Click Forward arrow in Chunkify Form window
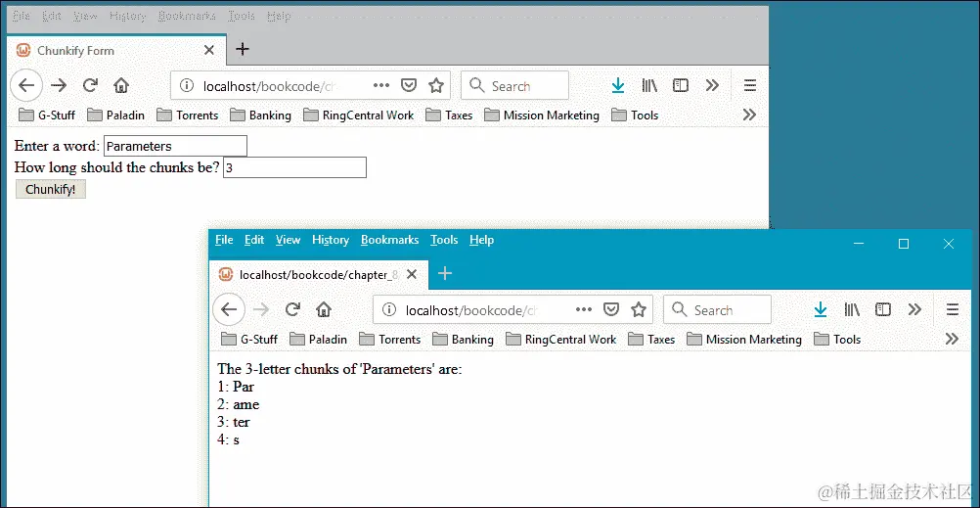Image resolution: width=980 pixels, height=508 pixels. point(59,86)
